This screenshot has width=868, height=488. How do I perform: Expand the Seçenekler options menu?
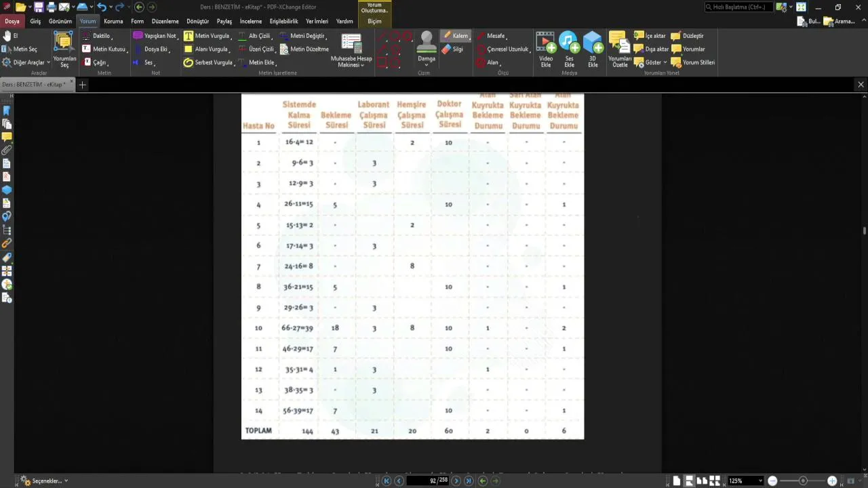(45, 481)
